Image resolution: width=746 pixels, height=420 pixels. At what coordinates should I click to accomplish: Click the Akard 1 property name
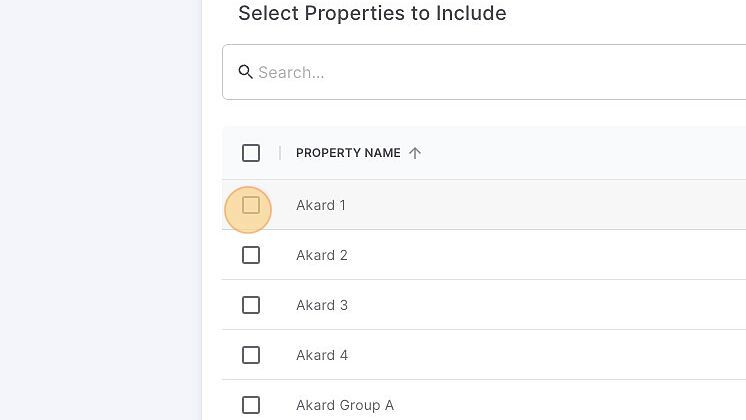(x=321, y=205)
